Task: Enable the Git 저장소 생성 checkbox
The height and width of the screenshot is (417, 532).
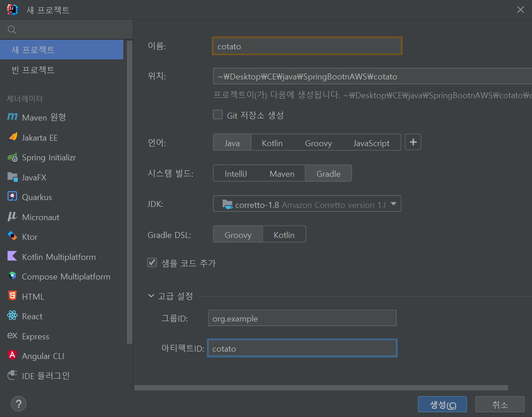Action: [218, 115]
